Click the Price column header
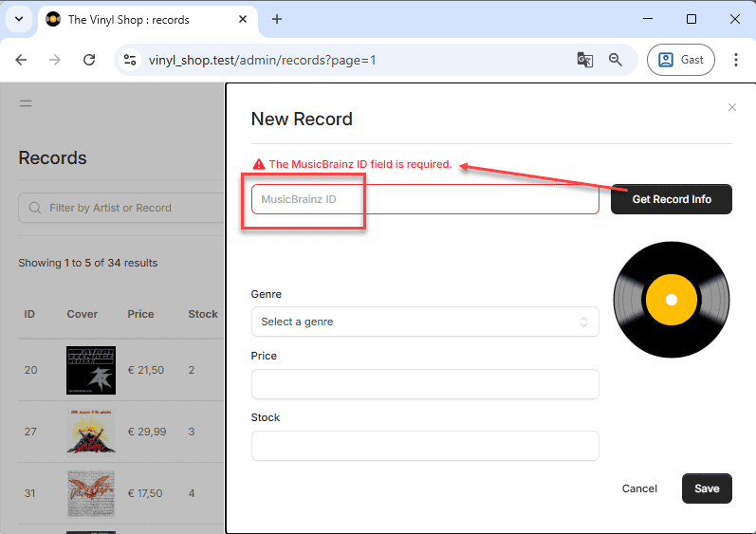The height and width of the screenshot is (534, 756). [x=140, y=314]
